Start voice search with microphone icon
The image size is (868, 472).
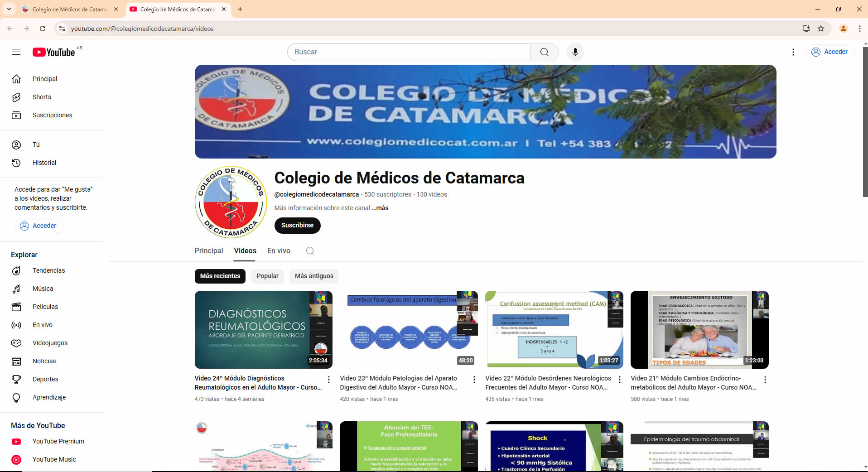point(575,52)
